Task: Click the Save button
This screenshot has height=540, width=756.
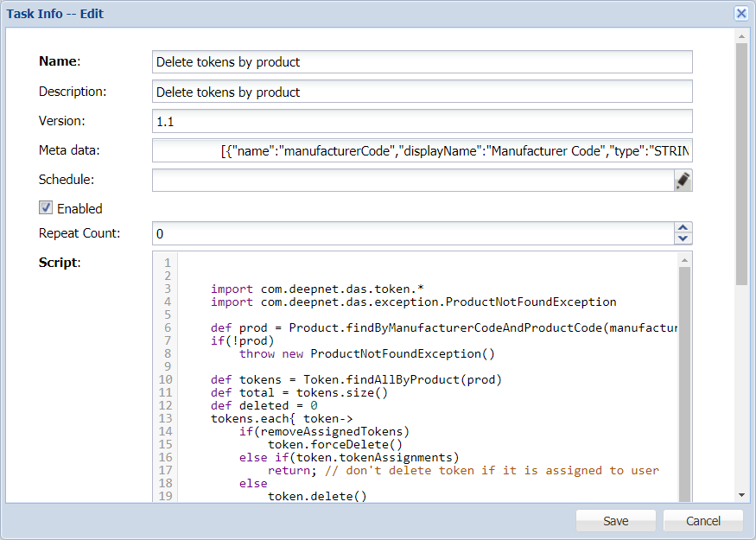Action: pos(616,521)
